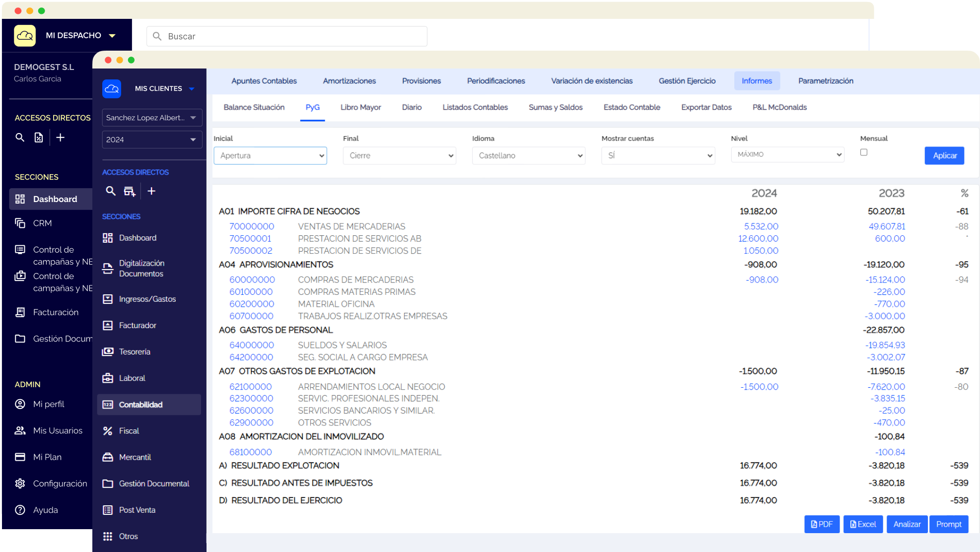This screenshot has height=552, width=980.
Task: Switch to Sumas y Saldos sub-tab
Action: click(556, 107)
